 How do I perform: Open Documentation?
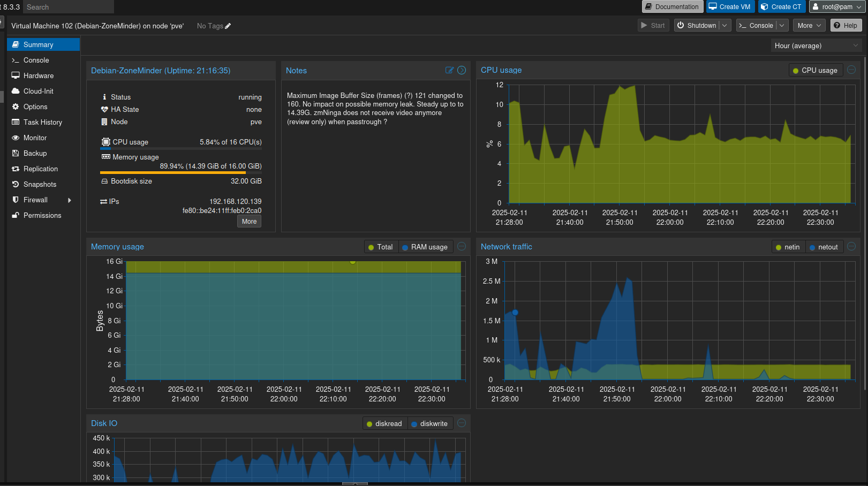click(x=673, y=6)
